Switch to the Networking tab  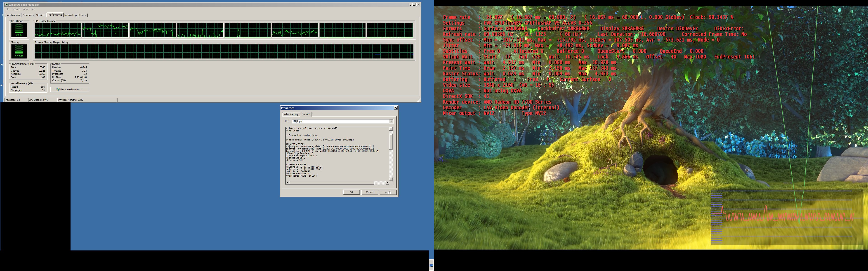point(71,15)
